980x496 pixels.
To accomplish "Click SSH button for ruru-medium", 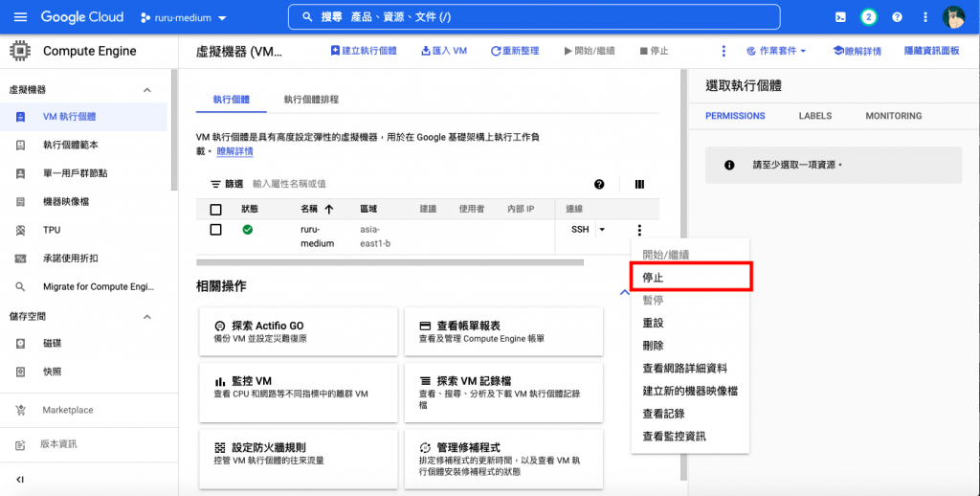I will pyautogui.click(x=580, y=230).
